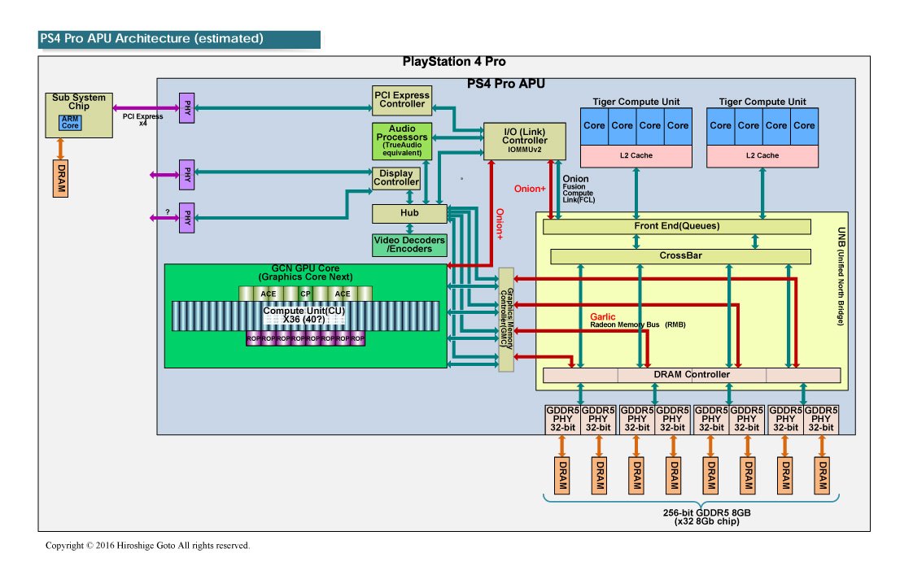Click the "?" label near the PHY
This screenshot has width=913, height=588.
(168, 212)
